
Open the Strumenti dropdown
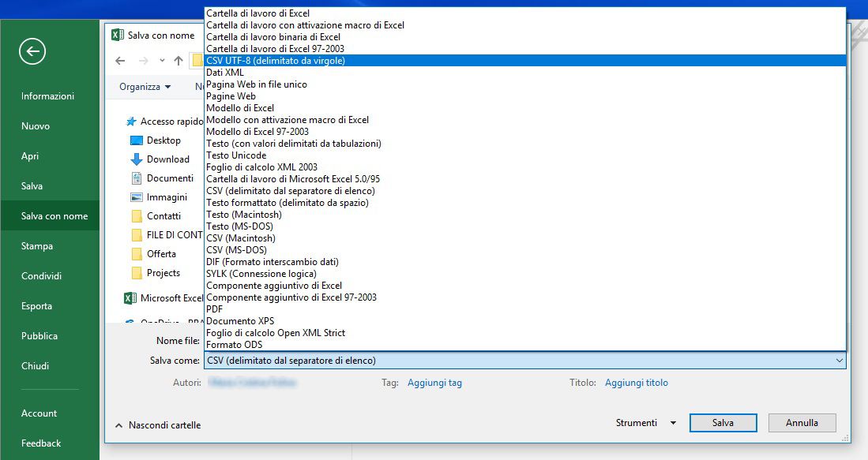(645, 423)
